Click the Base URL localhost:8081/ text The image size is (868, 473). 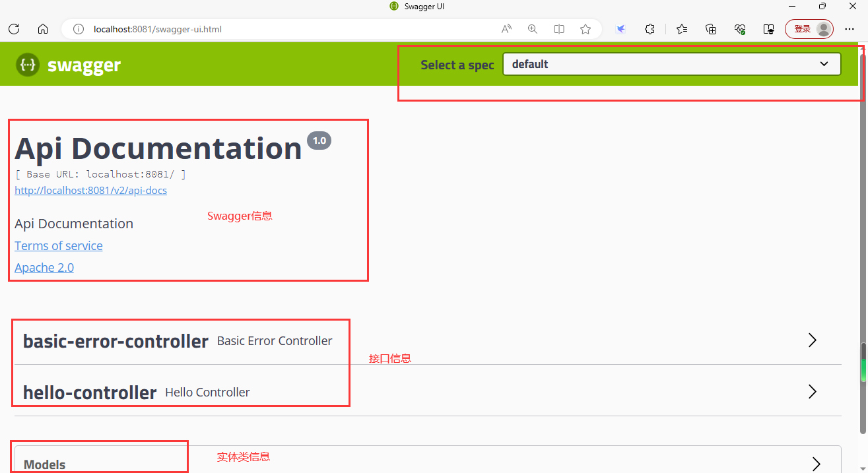click(100, 175)
